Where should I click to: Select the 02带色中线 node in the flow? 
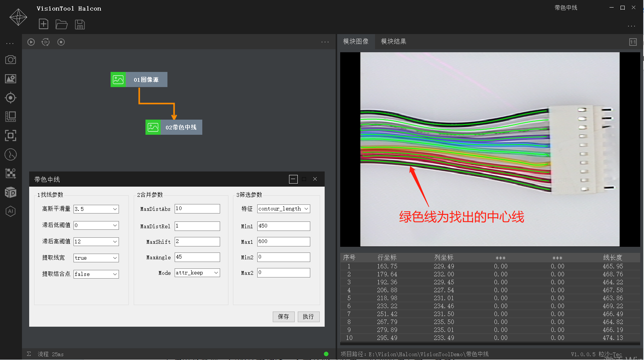pyautogui.click(x=174, y=127)
